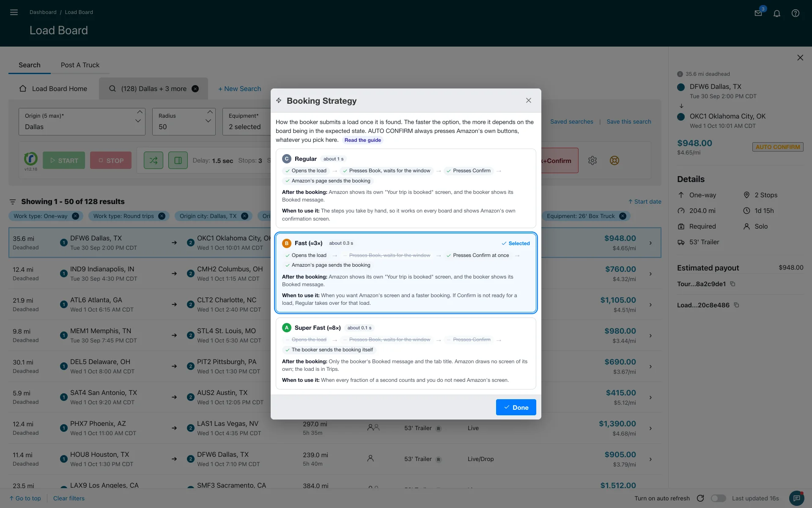Start a New Search

(239, 88)
